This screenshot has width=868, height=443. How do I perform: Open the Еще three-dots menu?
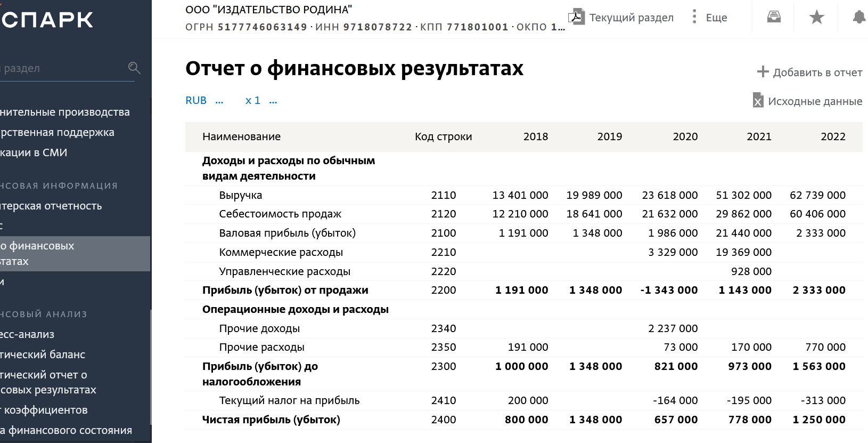tap(694, 17)
